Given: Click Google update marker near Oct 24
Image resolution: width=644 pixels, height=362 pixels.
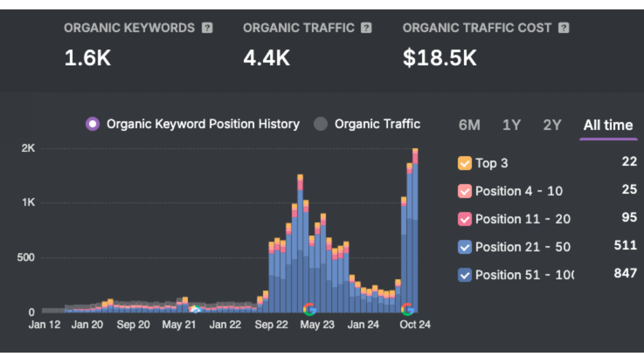Looking at the screenshot, I should pyautogui.click(x=408, y=309).
